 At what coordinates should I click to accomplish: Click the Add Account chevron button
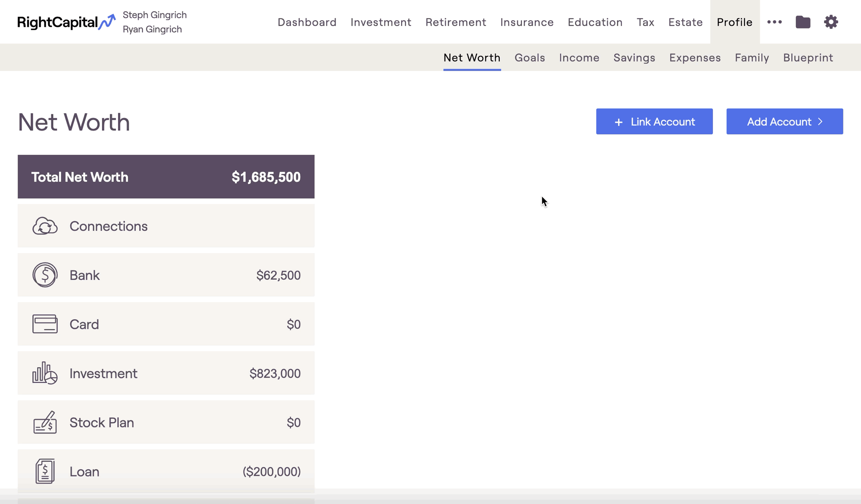[x=784, y=122]
